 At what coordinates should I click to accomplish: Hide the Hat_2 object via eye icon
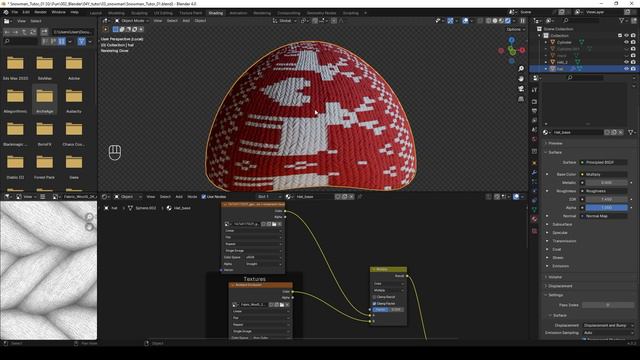pos(627,62)
